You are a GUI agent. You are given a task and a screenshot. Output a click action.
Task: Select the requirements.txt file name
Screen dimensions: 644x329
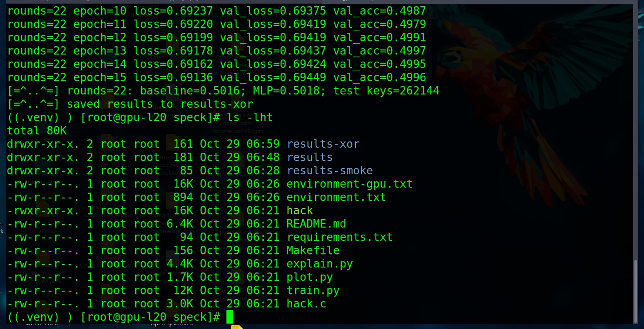tap(340, 237)
